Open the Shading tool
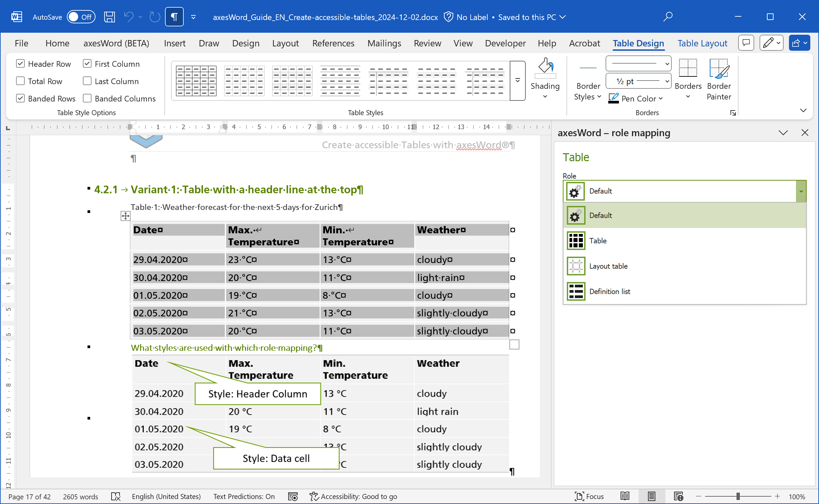The image size is (819, 504). tap(545, 77)
